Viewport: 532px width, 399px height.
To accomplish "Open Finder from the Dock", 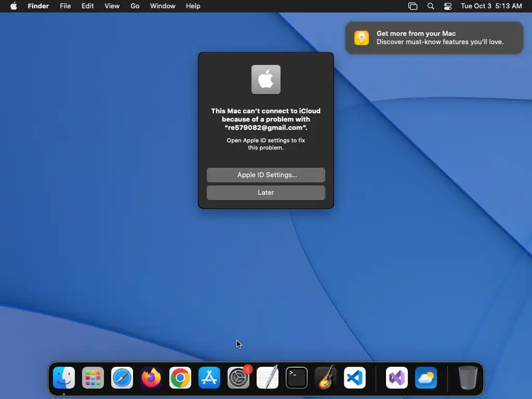I will pyautogui.click(x=64, y=378).
